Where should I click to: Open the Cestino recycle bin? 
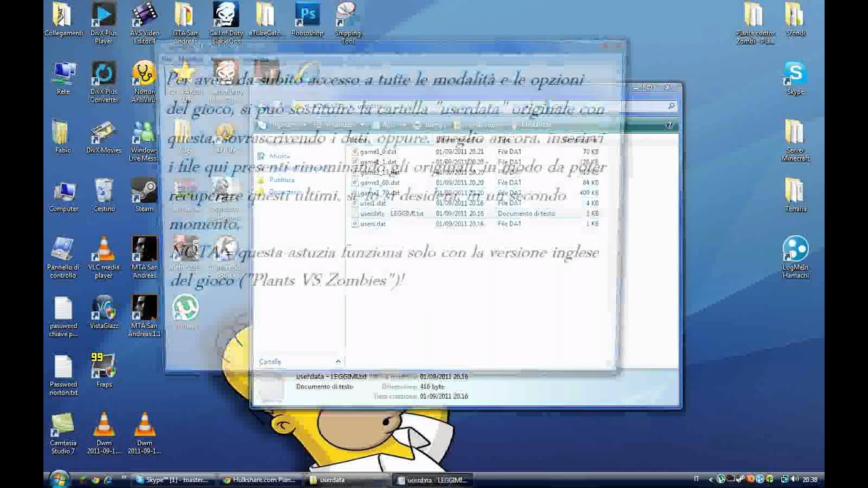point(104,196)
